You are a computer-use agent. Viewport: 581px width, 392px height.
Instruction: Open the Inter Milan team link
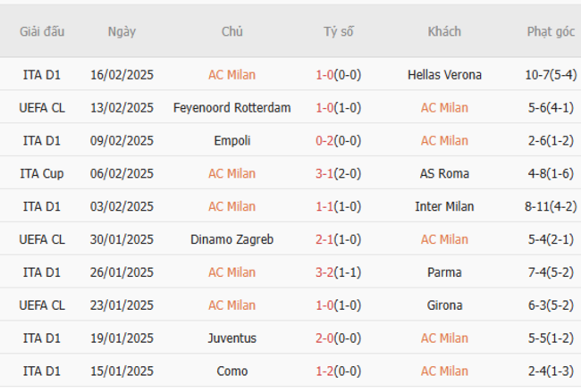[443, 206]
